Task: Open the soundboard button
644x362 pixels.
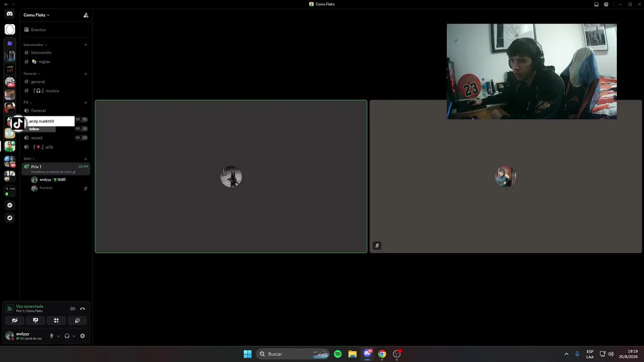Action: [x=77, y=320]
